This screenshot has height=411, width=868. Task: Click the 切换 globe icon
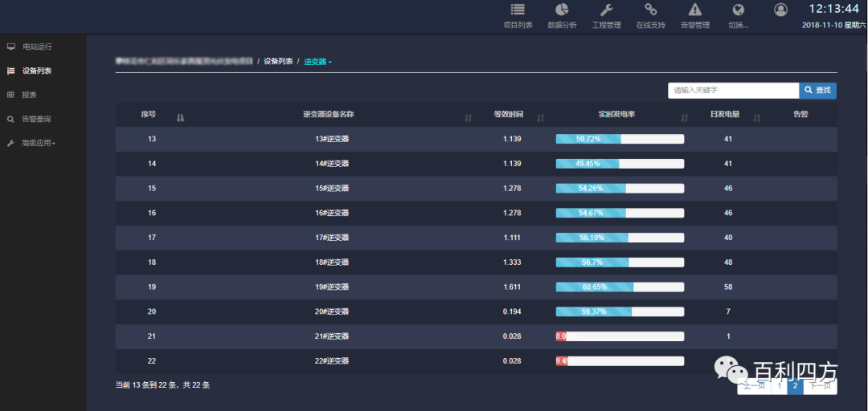[x=738, y=10]
